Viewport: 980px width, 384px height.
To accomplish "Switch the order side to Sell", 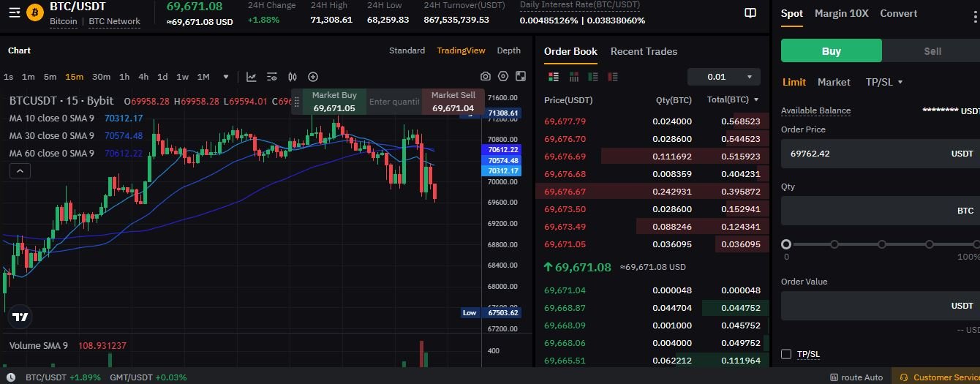I will pyautogui.click(x=932, y=51).
